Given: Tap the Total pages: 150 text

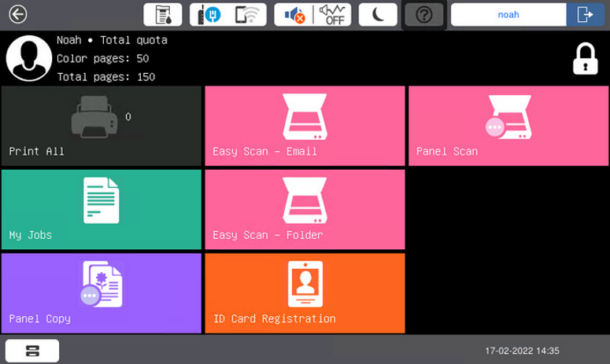Looking at the screenshot, I should point(105,77).
